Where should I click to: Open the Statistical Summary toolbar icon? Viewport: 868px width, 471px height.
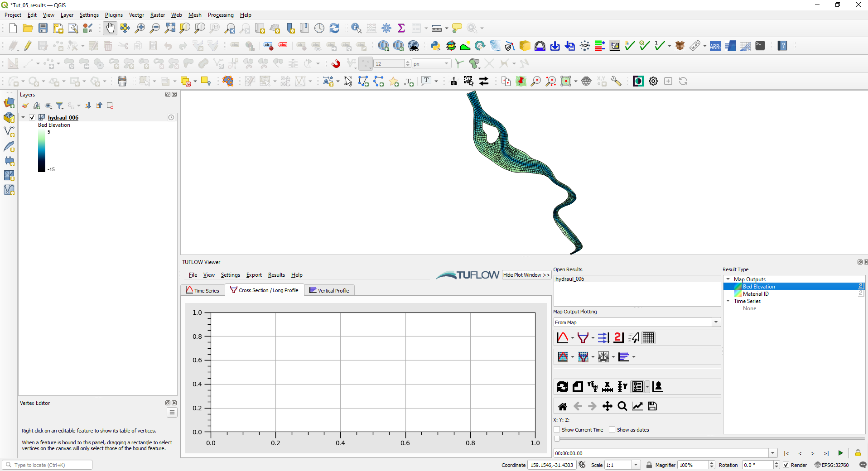[401, 28]
